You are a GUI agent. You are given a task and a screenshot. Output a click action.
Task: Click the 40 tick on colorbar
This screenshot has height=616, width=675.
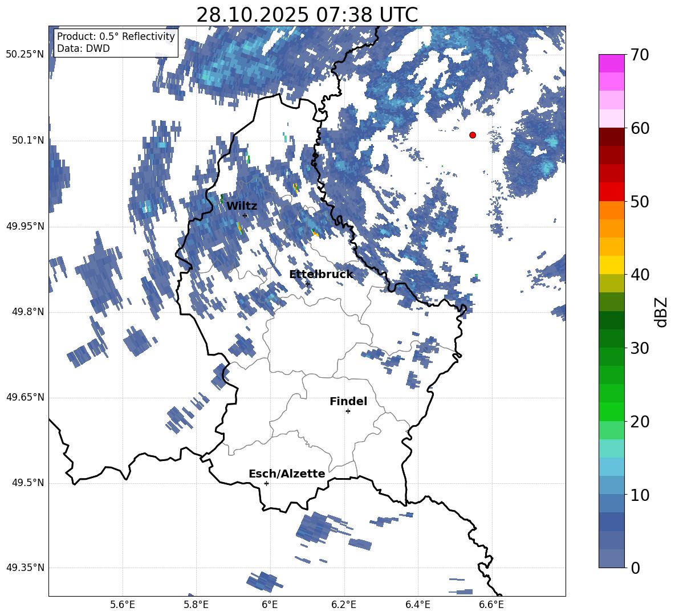pos(640,275)
